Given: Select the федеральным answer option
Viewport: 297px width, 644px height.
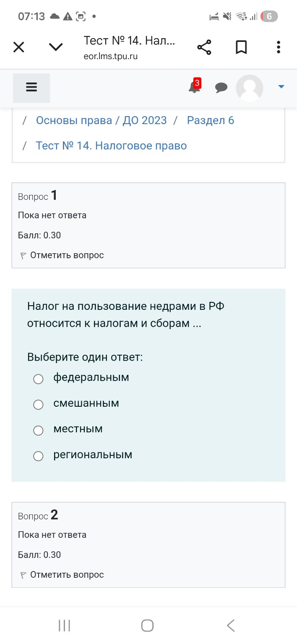Looking at the screenshot, I should 38,379.
